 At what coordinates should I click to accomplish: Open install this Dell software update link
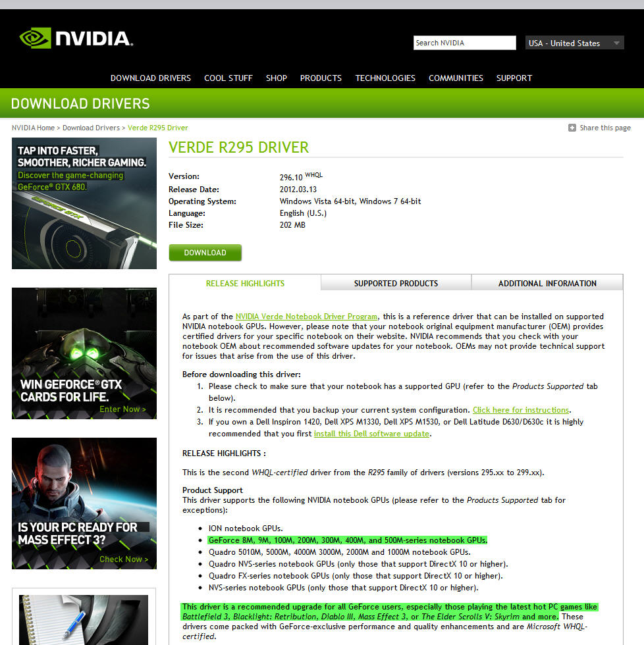point(371,434)
